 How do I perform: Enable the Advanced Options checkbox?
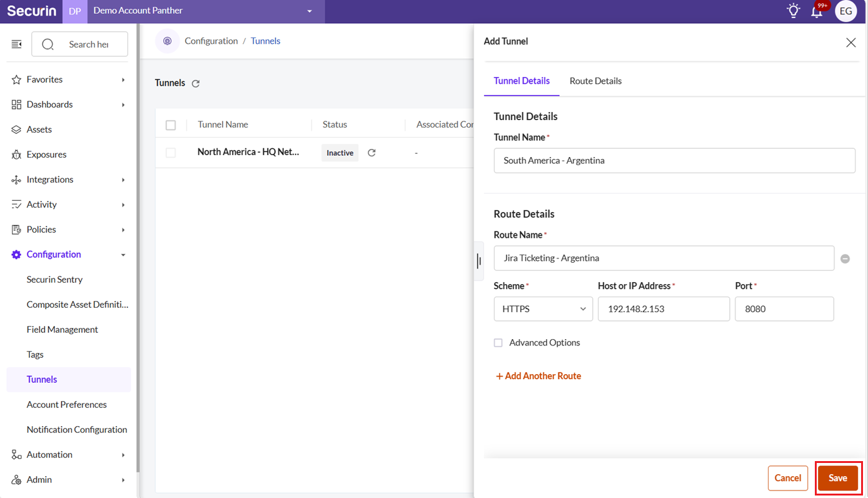498,343
